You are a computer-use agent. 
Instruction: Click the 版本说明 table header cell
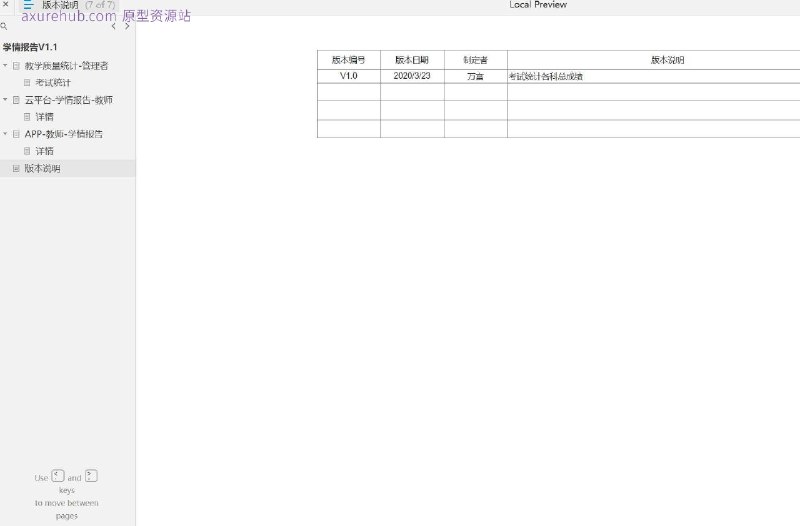click(x=654, y=60)
